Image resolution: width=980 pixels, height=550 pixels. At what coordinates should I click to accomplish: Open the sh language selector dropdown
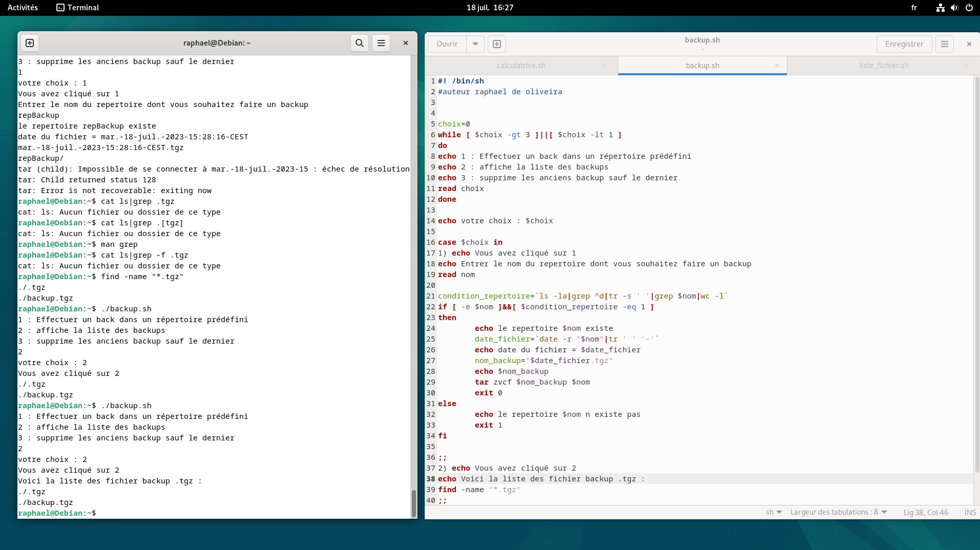pyautogui.click(x=774, y=512)
